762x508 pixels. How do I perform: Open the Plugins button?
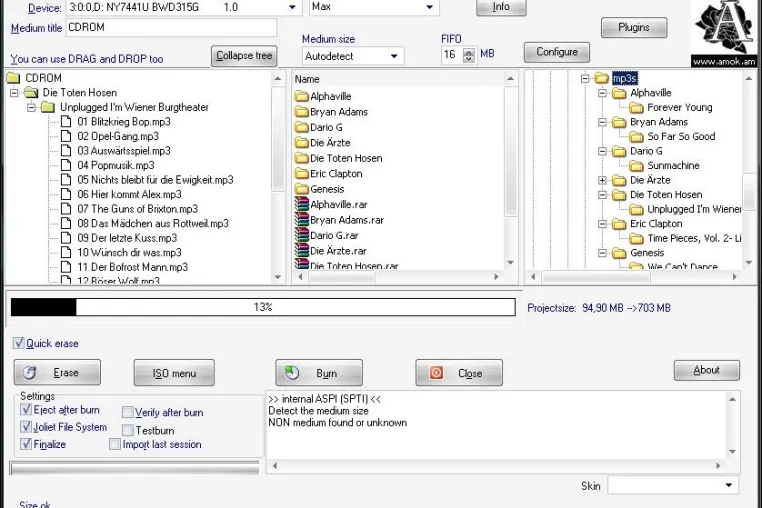[x=634, y=28]
